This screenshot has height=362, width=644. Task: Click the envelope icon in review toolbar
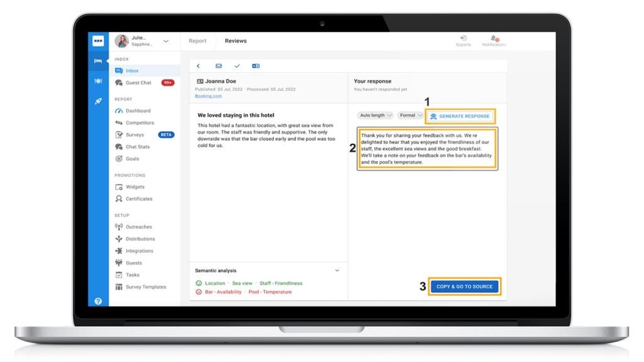click(219, 66)
